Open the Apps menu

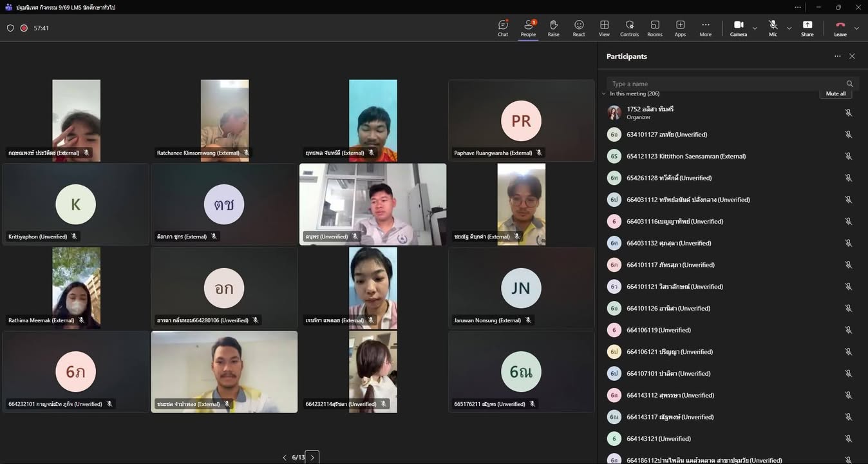[680, 28]
